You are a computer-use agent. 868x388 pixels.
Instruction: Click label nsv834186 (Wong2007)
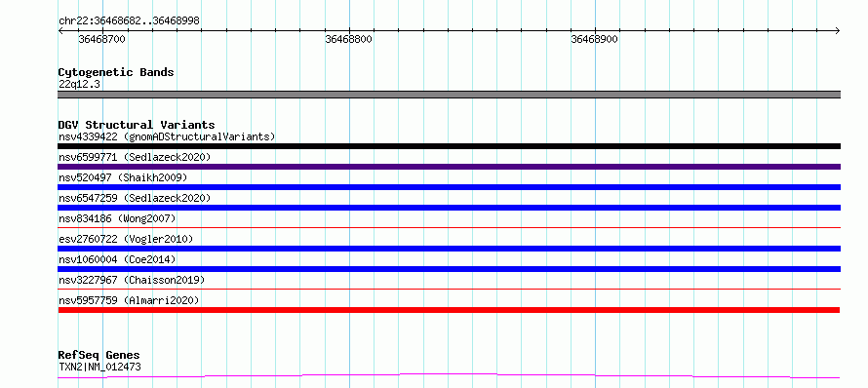[117, 218]
